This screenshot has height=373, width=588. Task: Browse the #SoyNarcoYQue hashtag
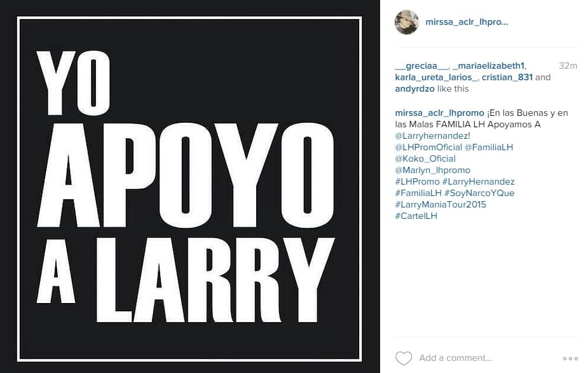click(x=479, y=193)
